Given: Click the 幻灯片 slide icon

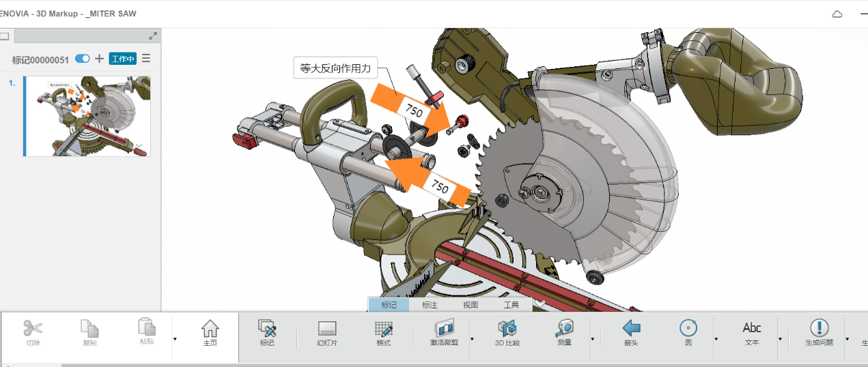Looking at the screenshot, I should point(327,328).
